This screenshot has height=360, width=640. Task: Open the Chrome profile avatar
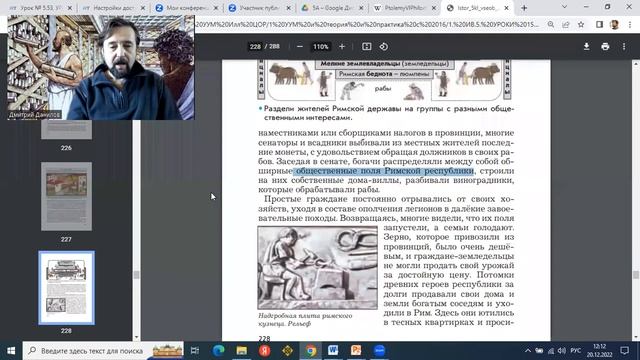tap(614, 24)
